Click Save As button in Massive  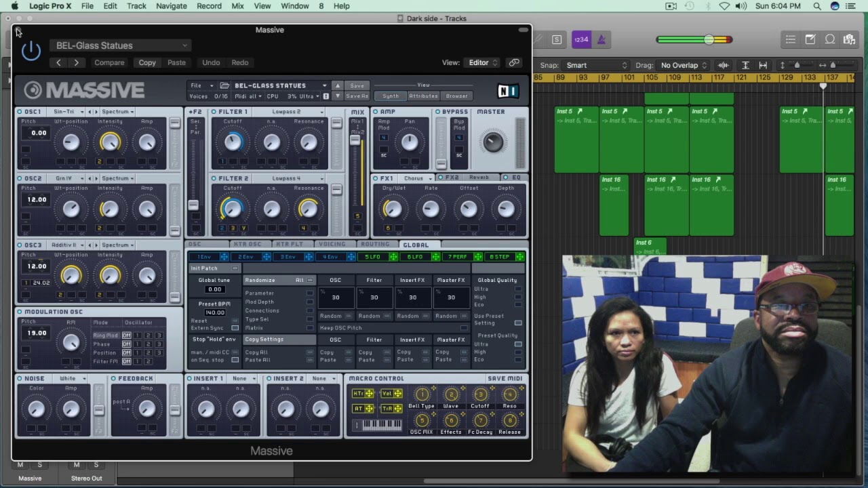coord(357,96)
